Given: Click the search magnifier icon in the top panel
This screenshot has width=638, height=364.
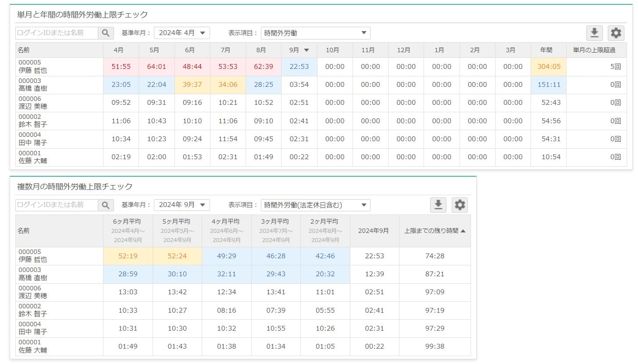Looking at the screenshot, I should click(106, 33).
